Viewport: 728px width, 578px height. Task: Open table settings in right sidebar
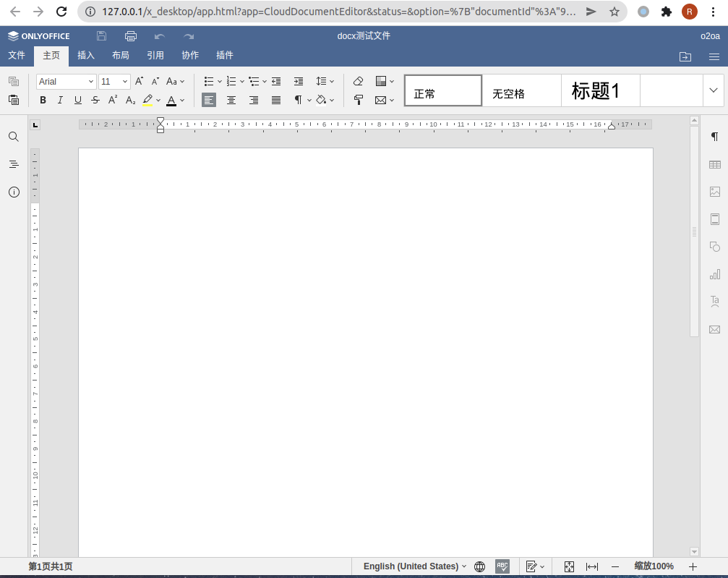[714, 165]
